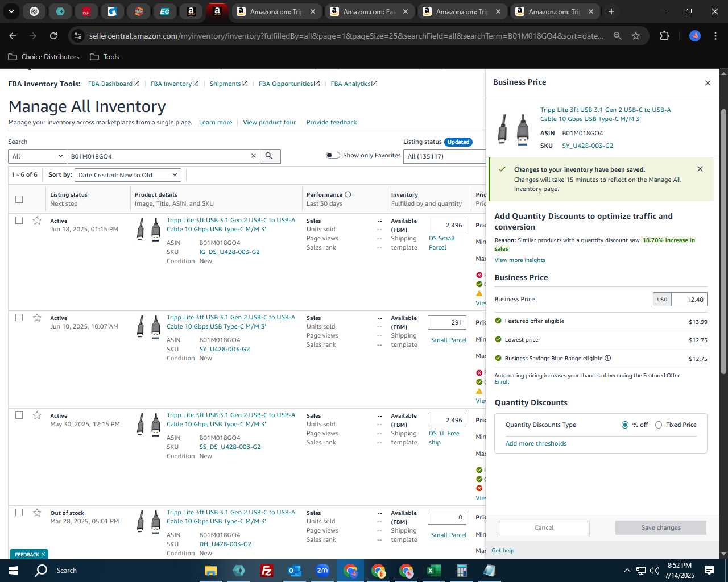Image resolution: width=728 pixels, height=582 pixels.
Task: Dismiss the changes saved notification
Action: point(700,169)
